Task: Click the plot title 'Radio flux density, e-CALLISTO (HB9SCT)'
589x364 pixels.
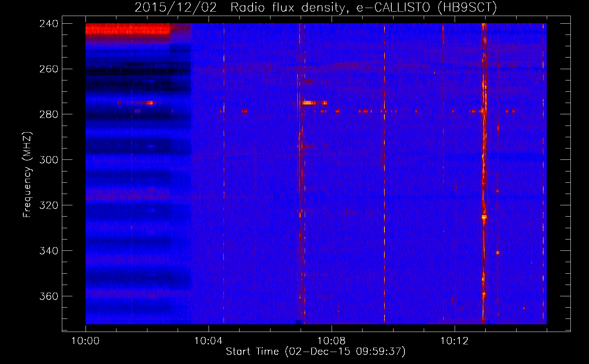Action: point(364,8)
